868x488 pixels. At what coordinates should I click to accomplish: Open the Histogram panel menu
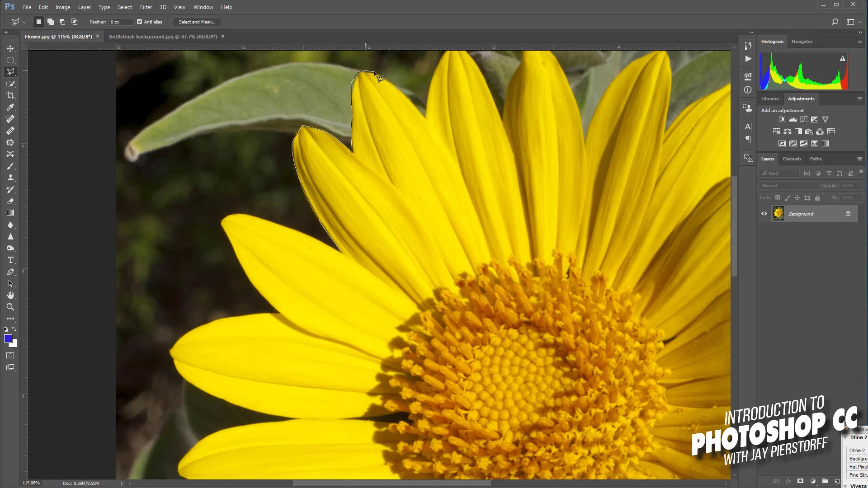click(x=859, y=41)
